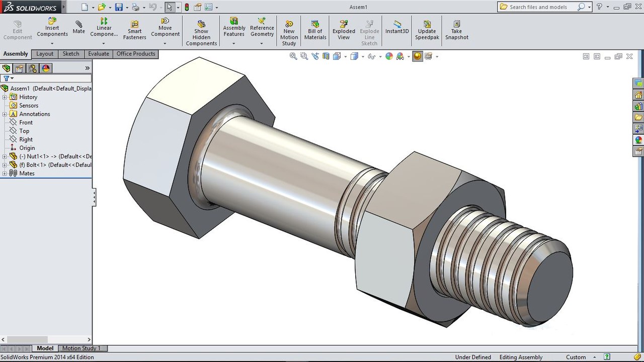
Task: Click the Open file icon
Action: pyautogui.click(x=102, y=7)
